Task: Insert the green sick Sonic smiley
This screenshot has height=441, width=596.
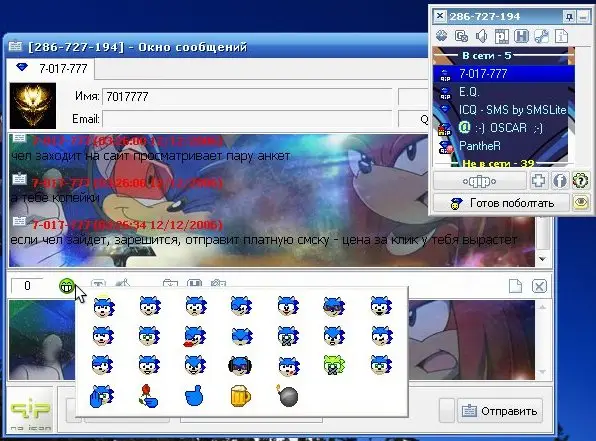Action: 334,365
